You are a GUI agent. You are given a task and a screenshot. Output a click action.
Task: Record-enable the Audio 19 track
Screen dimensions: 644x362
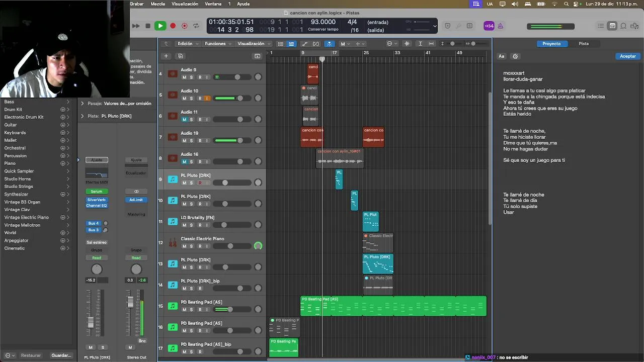coord(200,141)
